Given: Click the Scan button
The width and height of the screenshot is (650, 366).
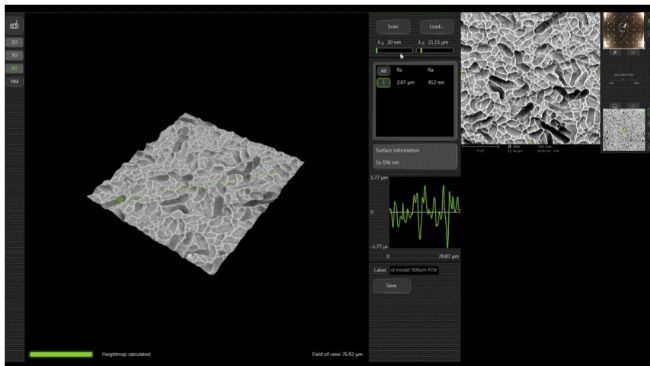Looking at the screenshot, I should pos(393,27).
